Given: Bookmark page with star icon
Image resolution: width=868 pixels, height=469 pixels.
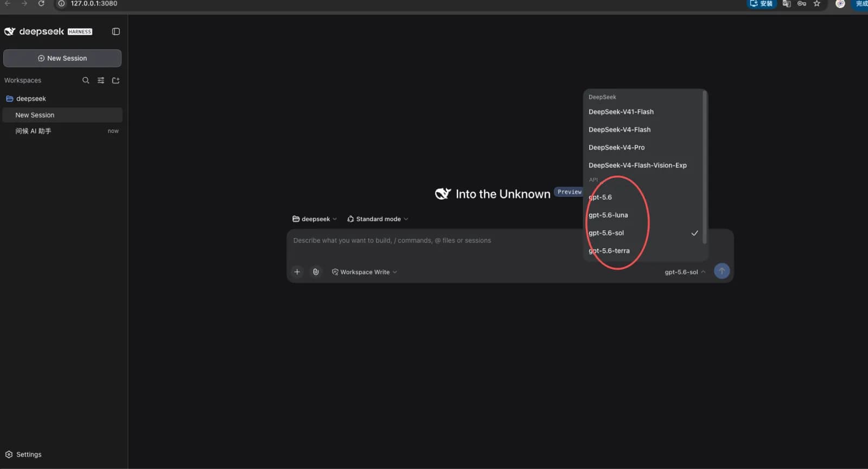Looking at the screenshot, I should (817, 3).
